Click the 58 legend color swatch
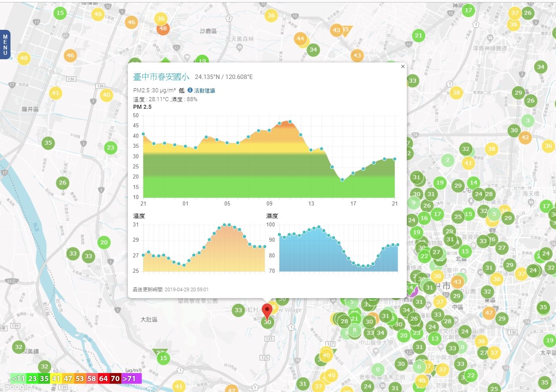Screen dimensions: 556x392 pos(92,379)
